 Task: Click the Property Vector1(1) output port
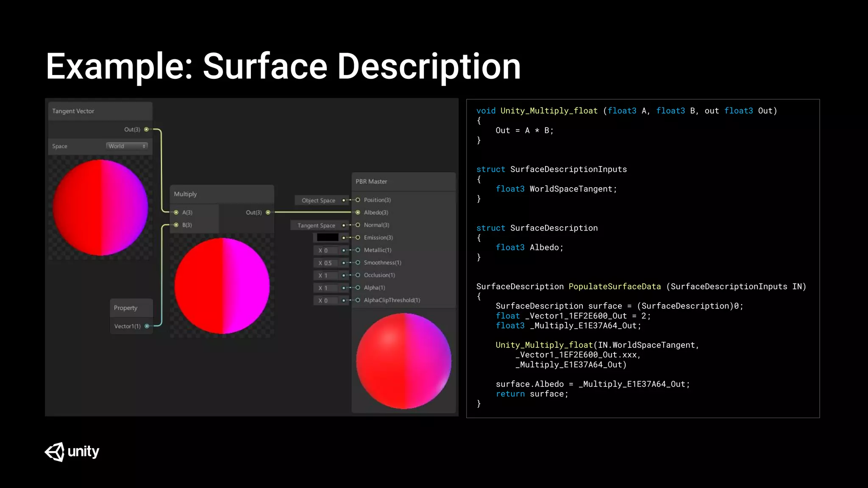pos(147,326)
